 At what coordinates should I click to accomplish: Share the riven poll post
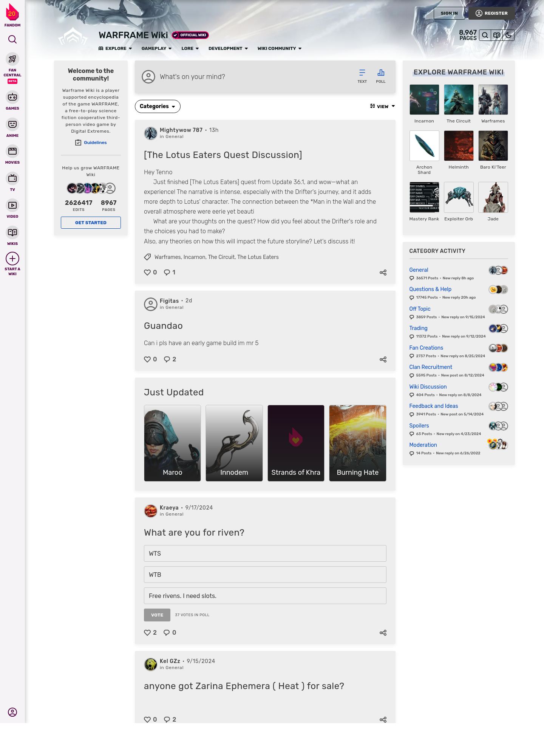383,633
